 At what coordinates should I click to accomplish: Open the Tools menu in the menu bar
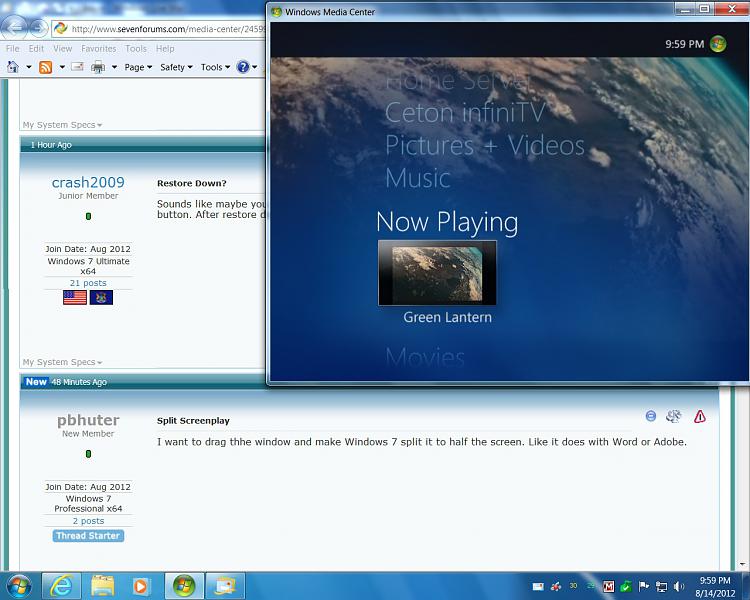click(x=136, y=48)
